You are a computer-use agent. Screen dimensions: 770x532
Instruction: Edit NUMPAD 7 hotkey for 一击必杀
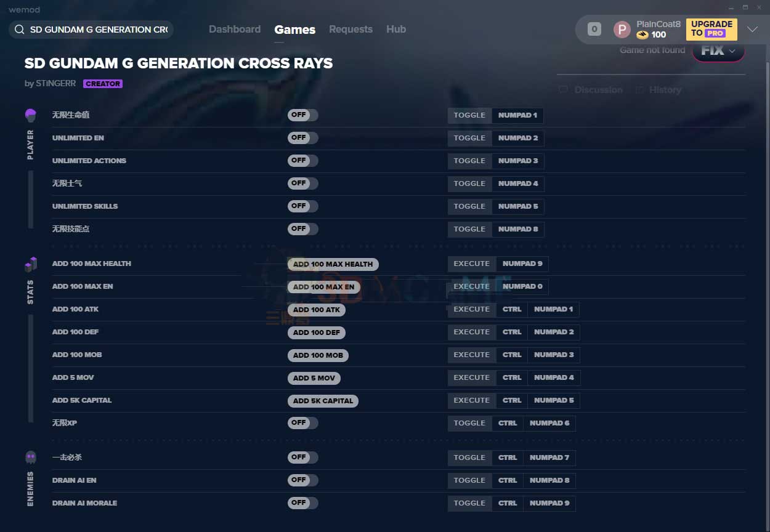(x=549, y=457)
